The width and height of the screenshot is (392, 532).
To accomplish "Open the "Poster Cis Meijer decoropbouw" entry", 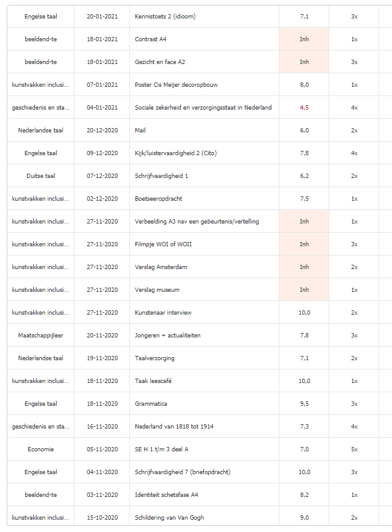I will [x=177, y=84].
